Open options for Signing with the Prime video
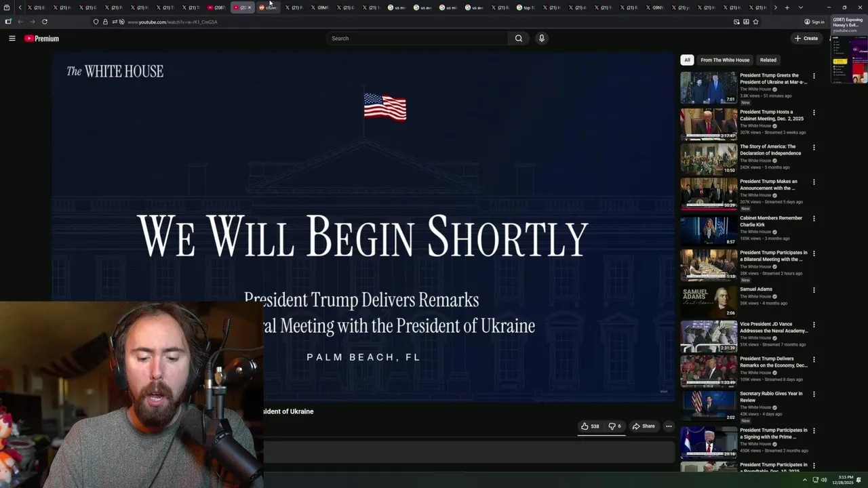Viewport: 868px width, 488px height. coord(814,431)
